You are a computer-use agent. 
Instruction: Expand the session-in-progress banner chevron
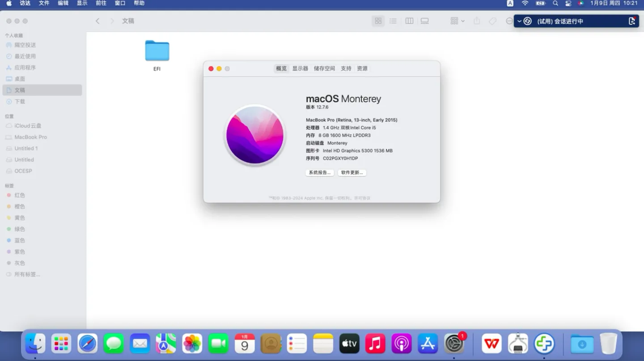point(519,21)
